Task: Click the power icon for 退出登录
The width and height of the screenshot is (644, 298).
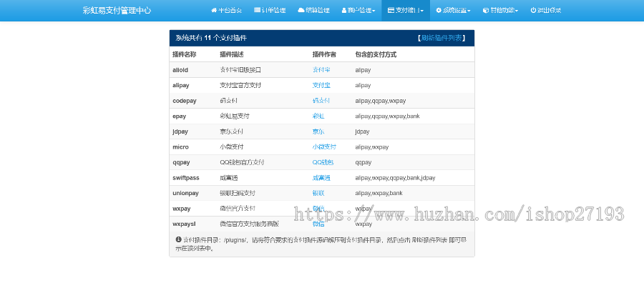Action: [533, 10]
